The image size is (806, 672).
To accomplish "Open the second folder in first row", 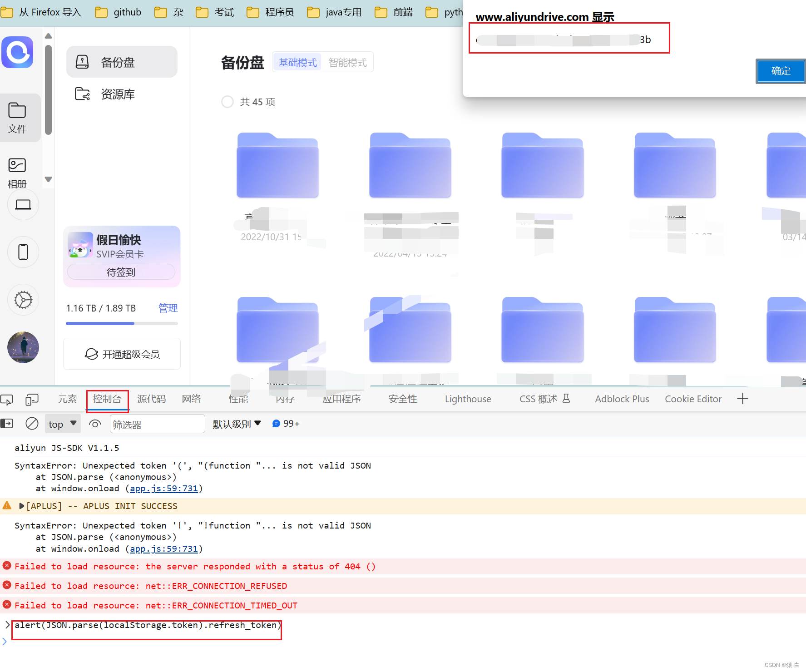I will pos(410,165).
